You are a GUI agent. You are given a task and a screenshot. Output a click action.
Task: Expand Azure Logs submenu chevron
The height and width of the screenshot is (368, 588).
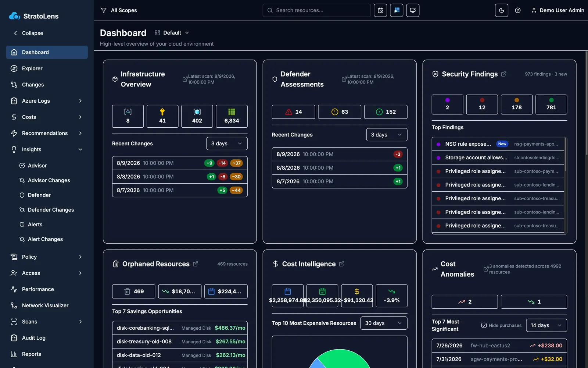pos(80,101)
